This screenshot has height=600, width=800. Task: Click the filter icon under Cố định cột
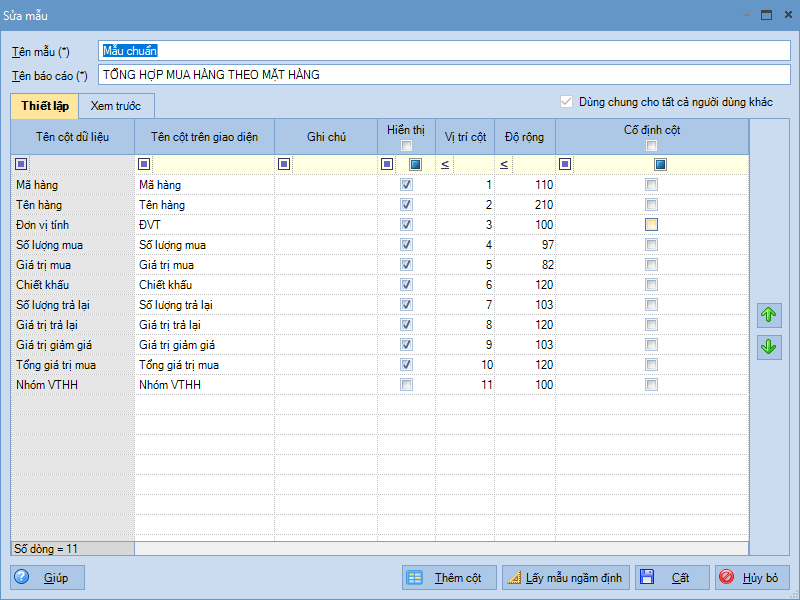pyautogui.click(x=565, y=164)
